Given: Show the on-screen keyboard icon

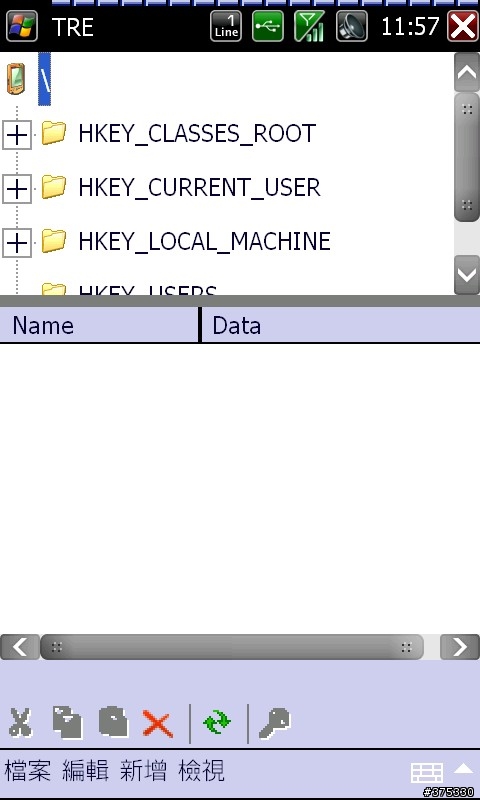Looking at the screenshot, I should [427, 772].
